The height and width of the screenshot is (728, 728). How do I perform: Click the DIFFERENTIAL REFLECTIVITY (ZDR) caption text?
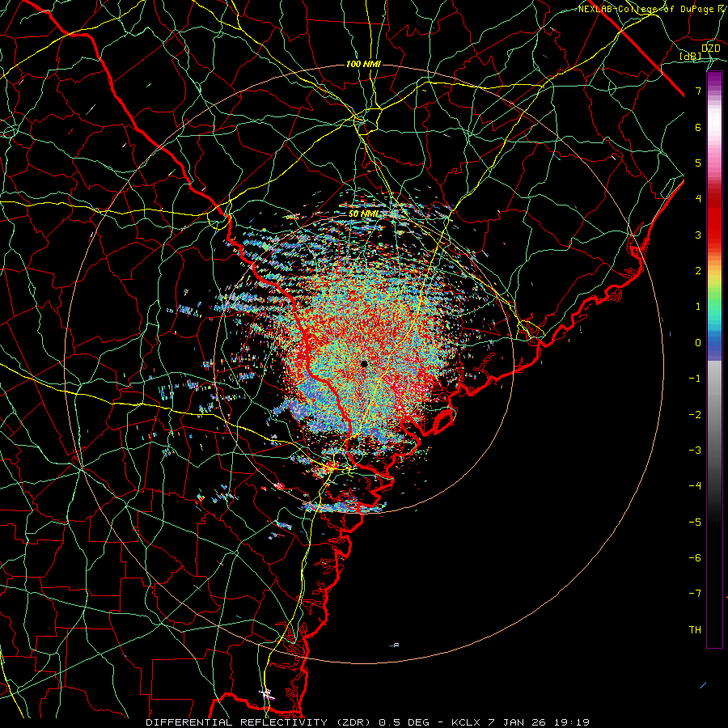[x=260, y=722]
